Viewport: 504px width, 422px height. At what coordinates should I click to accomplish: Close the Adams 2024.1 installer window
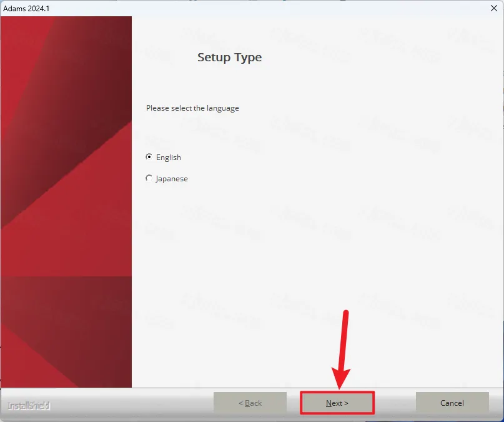tap(494, 8)
